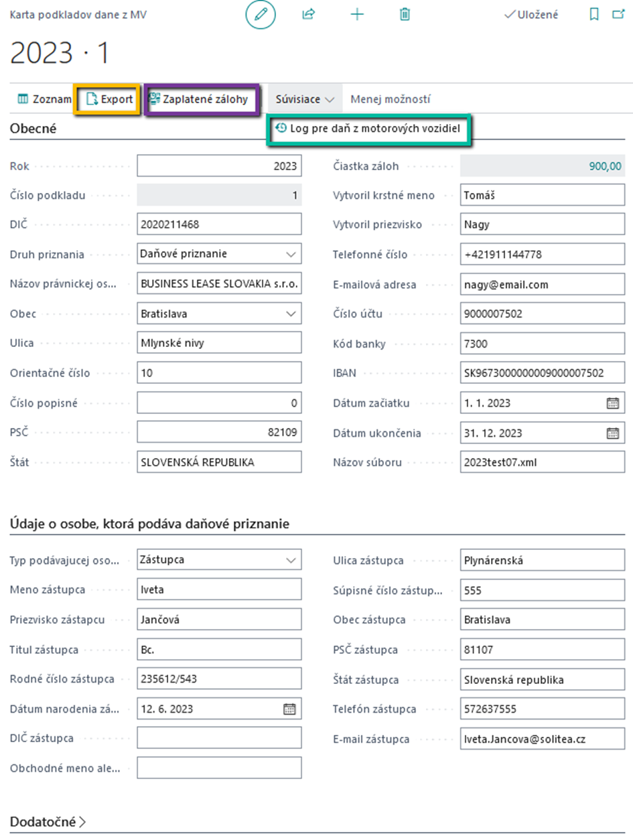Click Menej možností
The height and width of the screenshot is (840, 633).
tap(391, 100)
